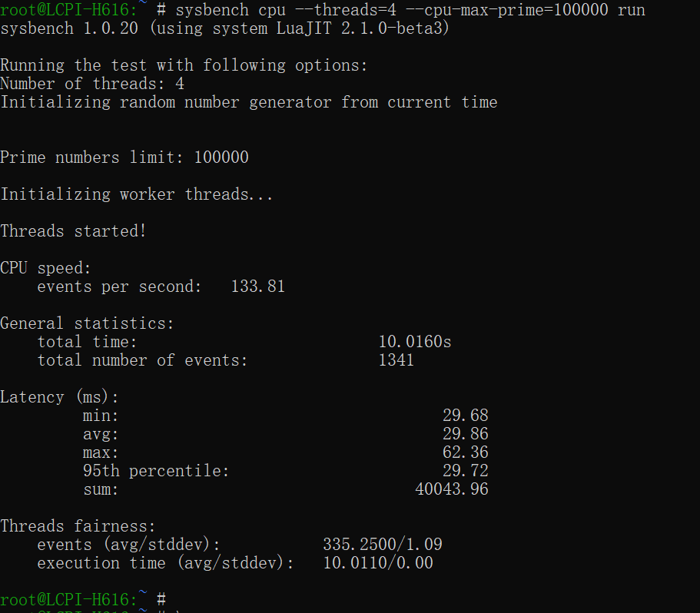
Task: Click the "Prime numbers limit: 100000" line
Action: pyautogui.click(x=124, y=157)
